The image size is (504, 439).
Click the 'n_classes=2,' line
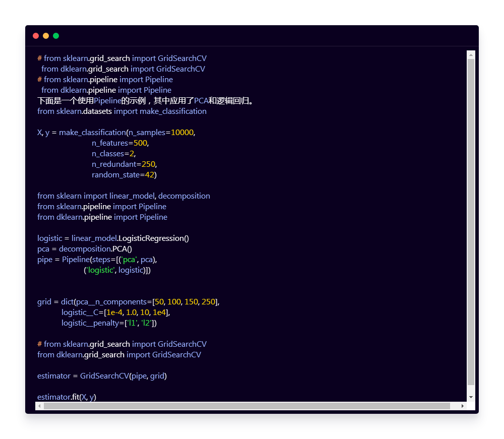114,154
